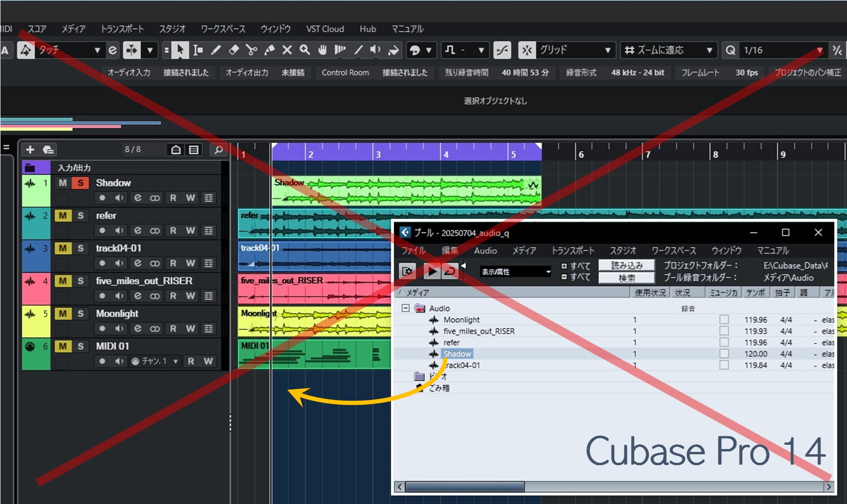Click the Quantize Q icon
Screen dimensions: 847x504
click(730, 50)
